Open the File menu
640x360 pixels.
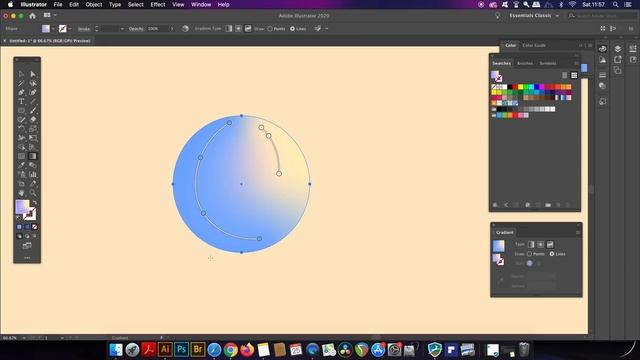(x=58, y=4)
